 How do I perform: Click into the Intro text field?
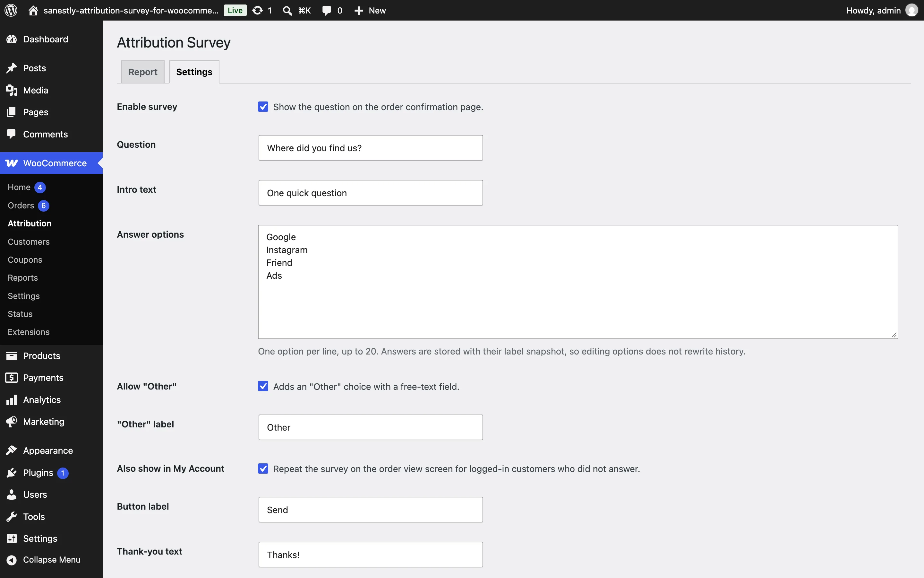(x=370, y=193)
